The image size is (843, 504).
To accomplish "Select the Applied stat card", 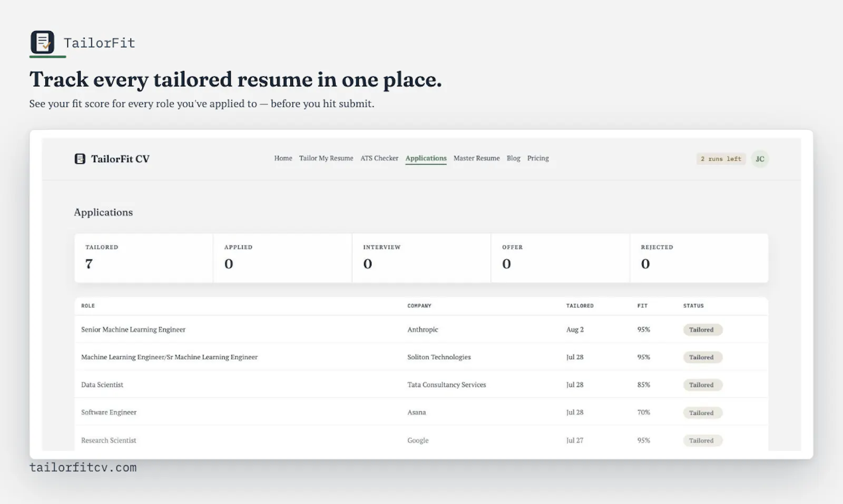I will point(283,258).
